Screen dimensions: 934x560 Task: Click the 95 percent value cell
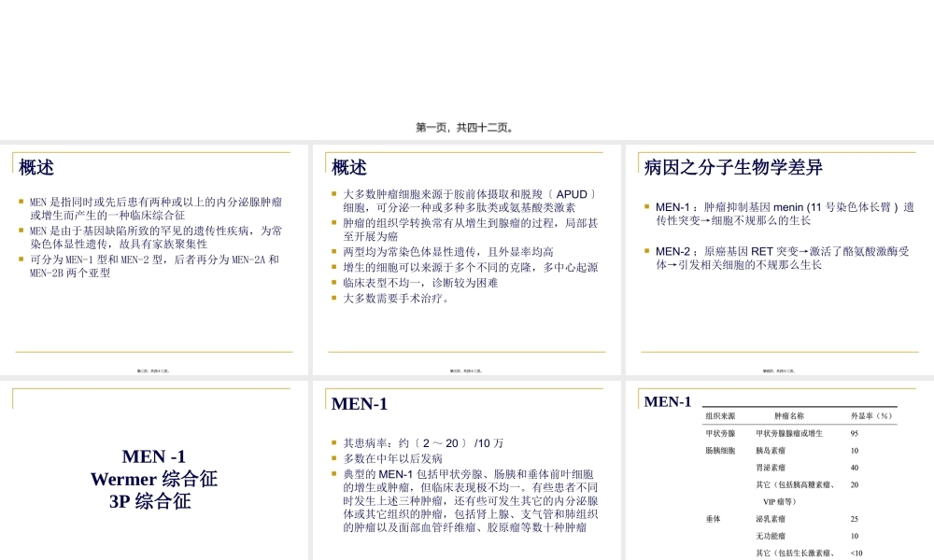click(855, 433)
